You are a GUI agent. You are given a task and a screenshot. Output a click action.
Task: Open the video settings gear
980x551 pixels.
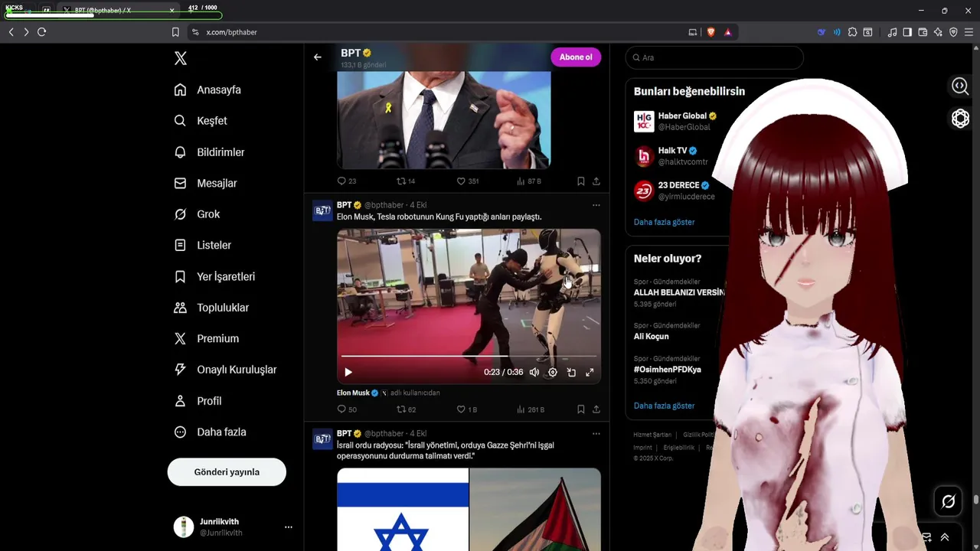(553, 373)
